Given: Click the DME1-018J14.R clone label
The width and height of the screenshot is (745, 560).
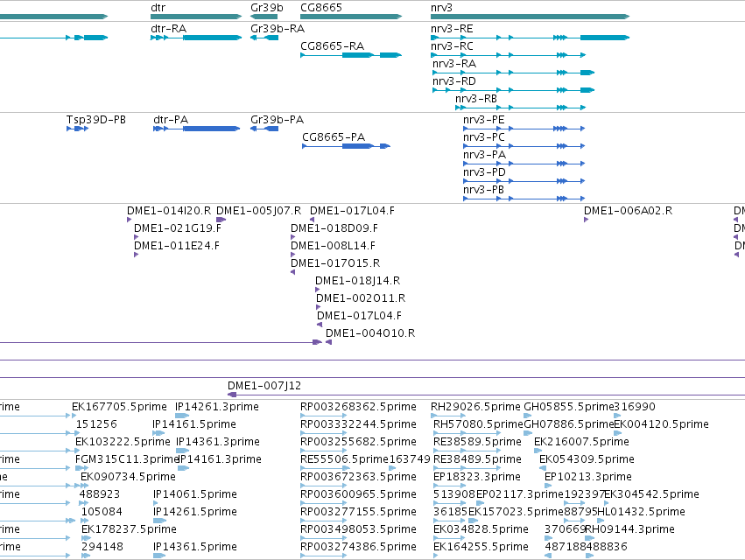Looking at the screenshot, I should pos(358,281).
